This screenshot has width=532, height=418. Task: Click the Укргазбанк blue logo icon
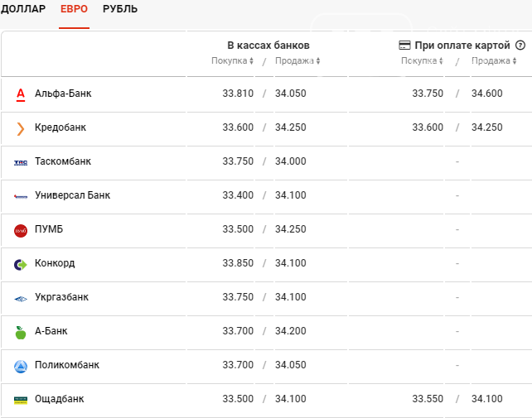point(21,299)
